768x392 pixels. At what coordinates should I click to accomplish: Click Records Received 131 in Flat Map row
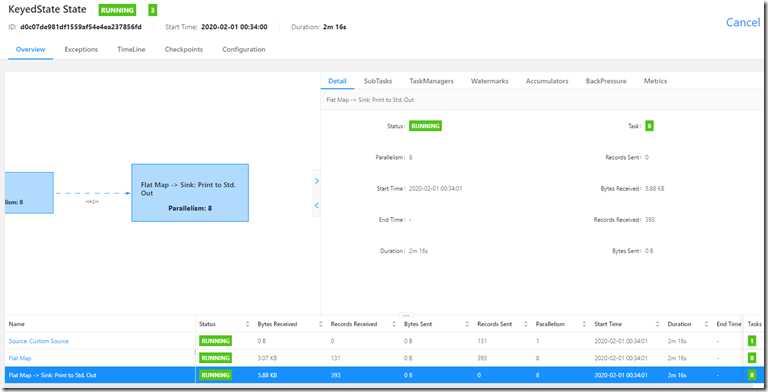[336, 358]
